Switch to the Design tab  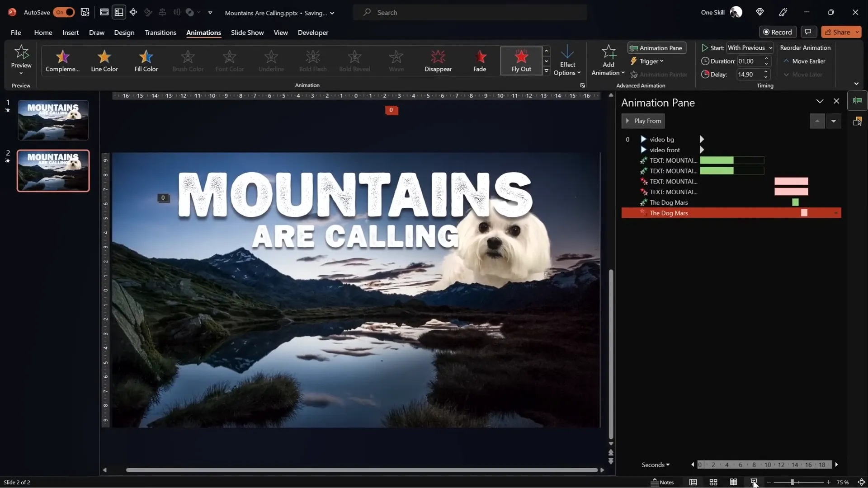(124, 33)
